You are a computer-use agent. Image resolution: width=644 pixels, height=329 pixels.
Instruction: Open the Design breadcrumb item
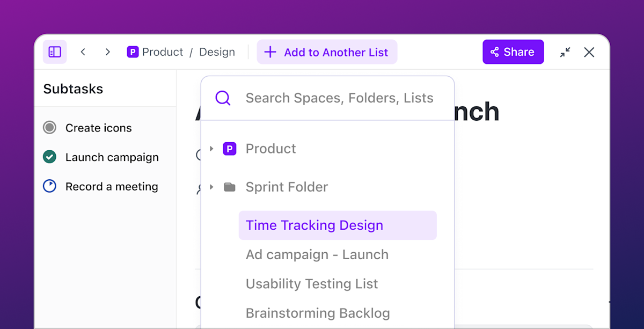tap(217, 52)
